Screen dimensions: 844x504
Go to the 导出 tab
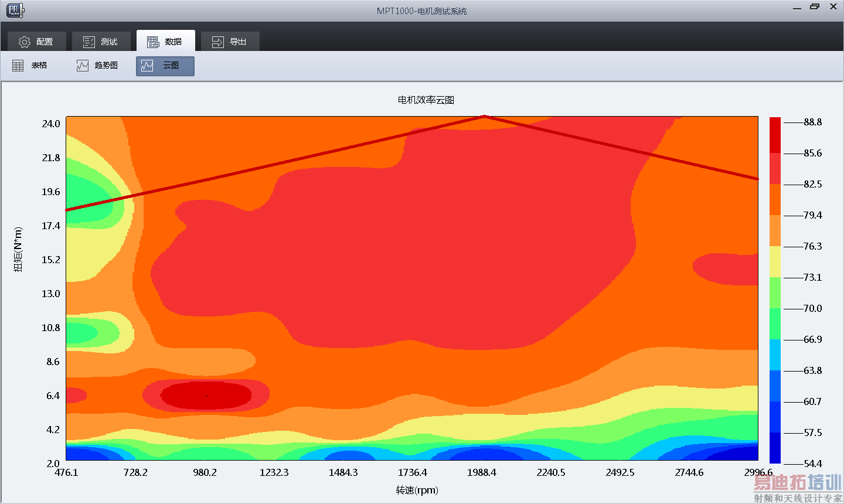click(230, 41)
